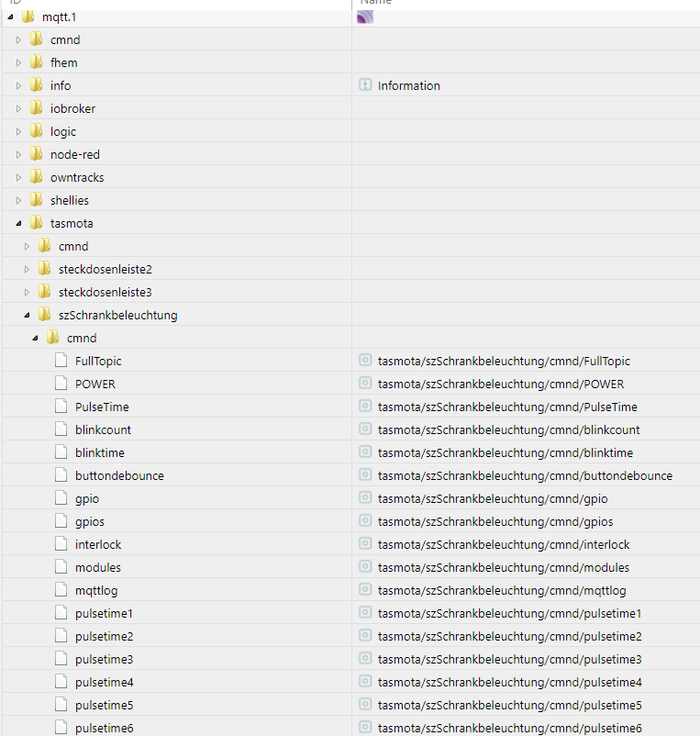The width and height of the screenshot is (700, 736).
Task: Expand the cmnd folder under tasmota
Action: coord(27,247)
